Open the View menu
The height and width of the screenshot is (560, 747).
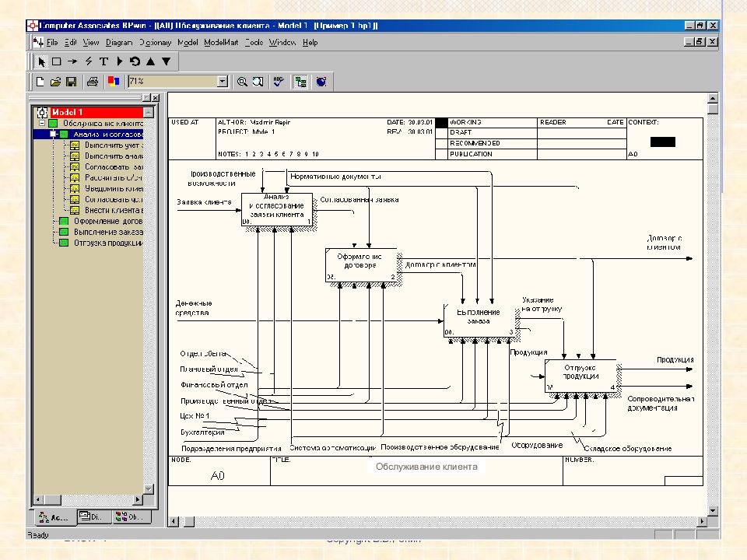[91, 42]
